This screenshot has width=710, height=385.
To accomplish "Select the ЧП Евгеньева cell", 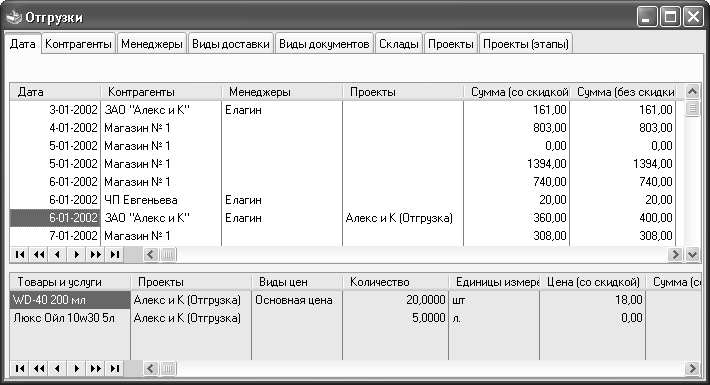I will (161, 200).
